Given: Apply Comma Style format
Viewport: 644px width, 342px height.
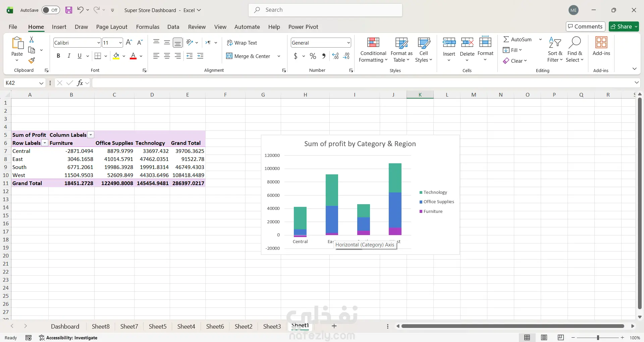Looking at the screenshot, I should click(324, 56).
